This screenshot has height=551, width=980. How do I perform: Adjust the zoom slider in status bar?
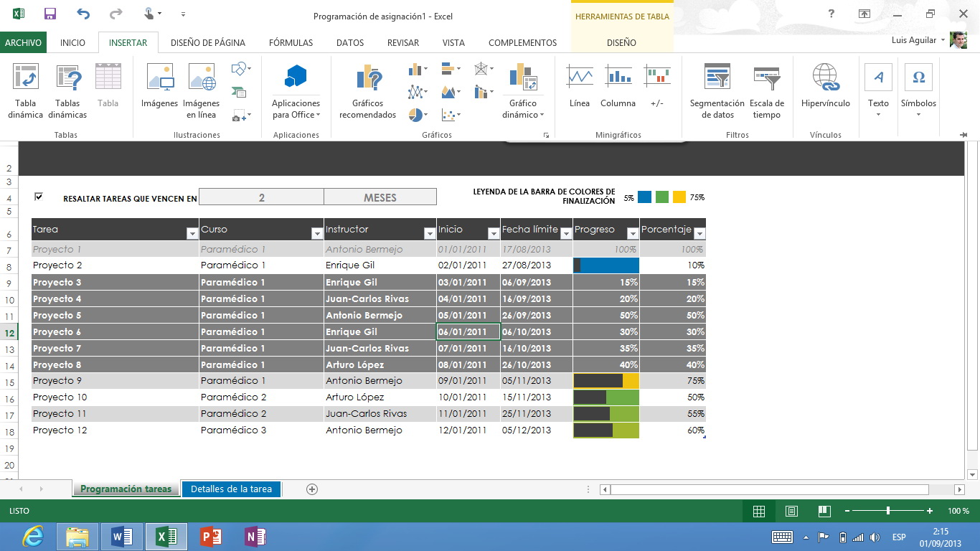coord(888,511)
